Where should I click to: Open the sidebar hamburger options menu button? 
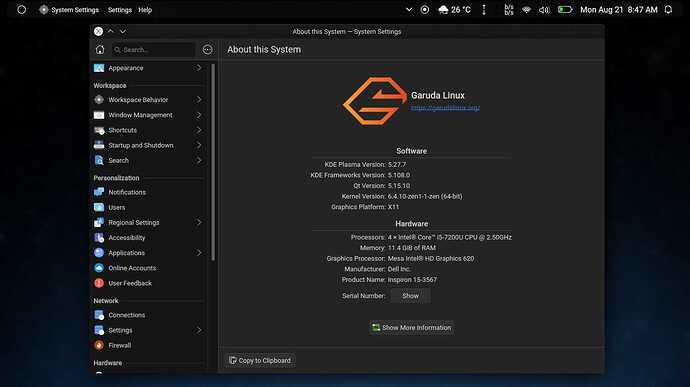tap(207, 50)
